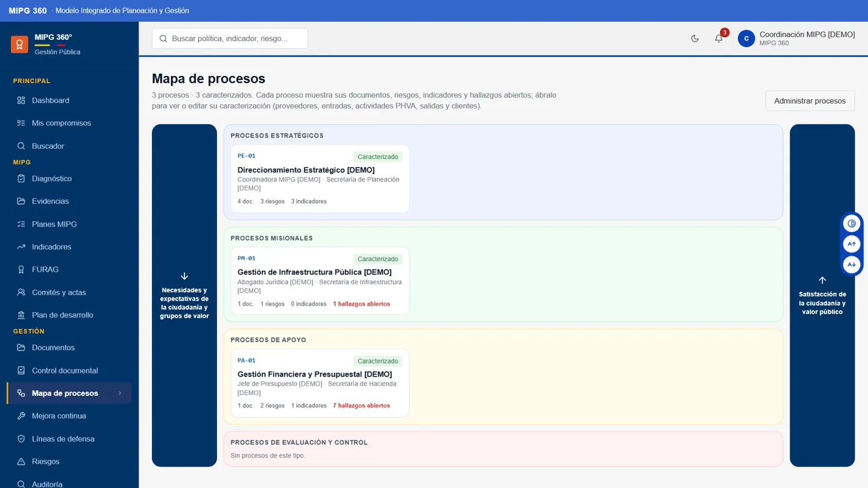Decrease font size with the A↓ button

point(851,264)
